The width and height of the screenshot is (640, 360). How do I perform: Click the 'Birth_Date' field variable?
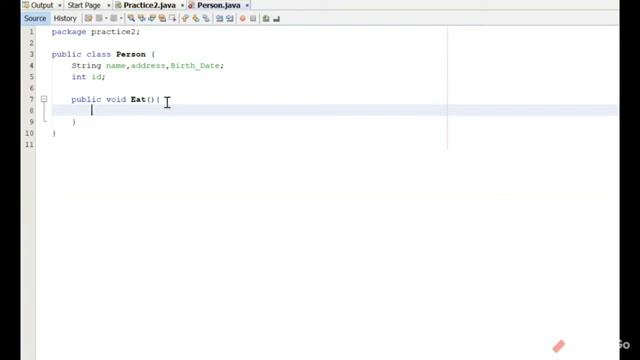coord(195,66)
